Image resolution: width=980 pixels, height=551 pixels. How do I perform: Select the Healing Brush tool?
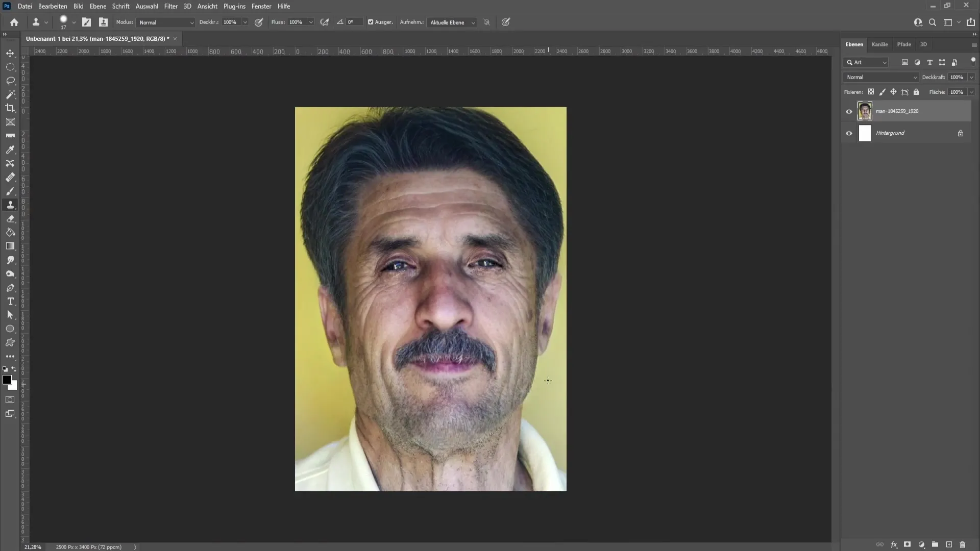(x=10, y=177)
